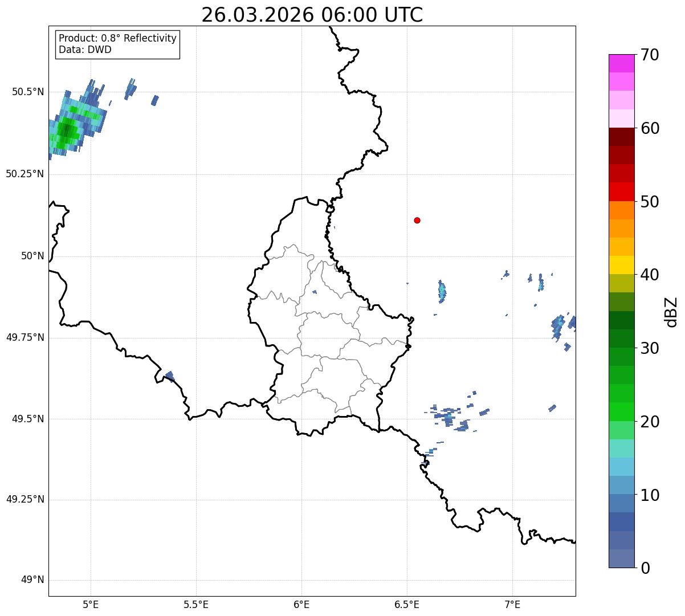Click the 50.5°N latitude label
The width and height of the screenshot is (685, 616).
pyautogui.click(x=28, y=92)
